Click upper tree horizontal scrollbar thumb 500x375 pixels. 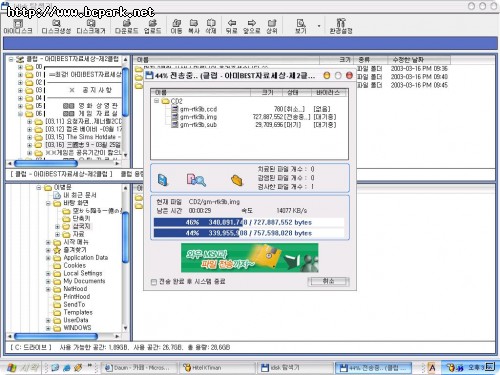(x=46, y=163)
